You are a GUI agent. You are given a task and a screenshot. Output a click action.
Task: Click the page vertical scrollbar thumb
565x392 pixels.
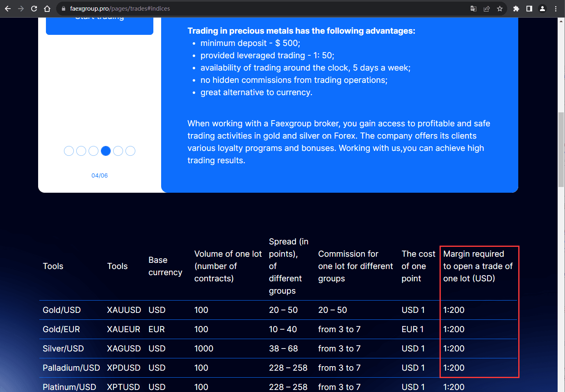pyautogui.click(x=561, y=150)
